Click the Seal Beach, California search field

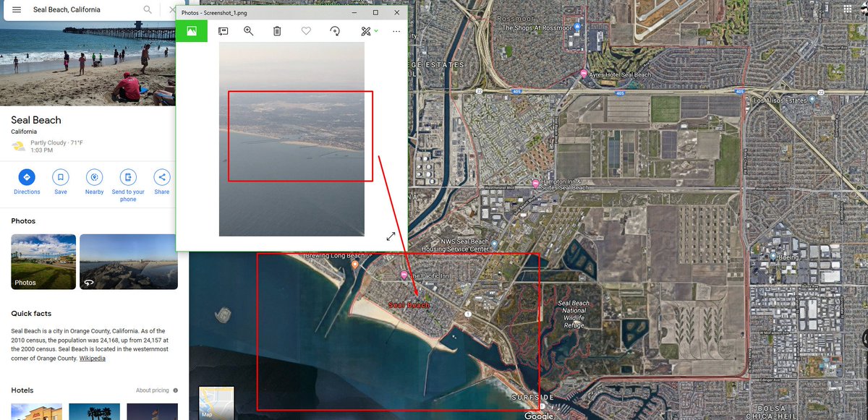tap(85, 10)
